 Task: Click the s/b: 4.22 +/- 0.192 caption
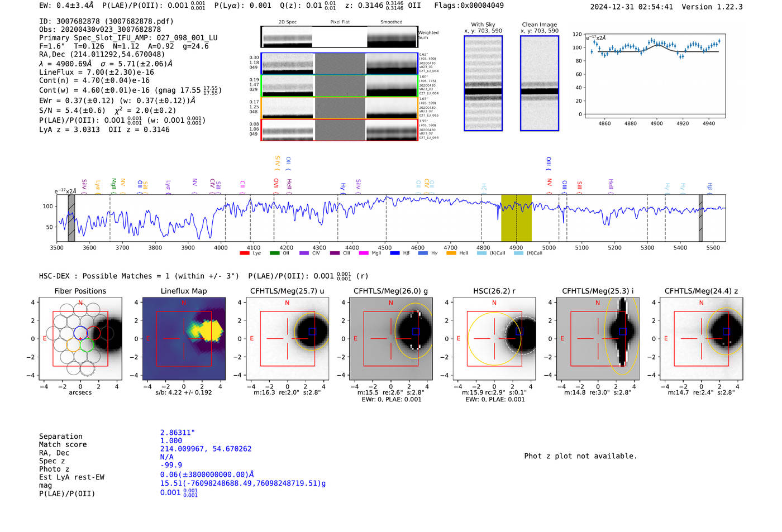[184, 392]
